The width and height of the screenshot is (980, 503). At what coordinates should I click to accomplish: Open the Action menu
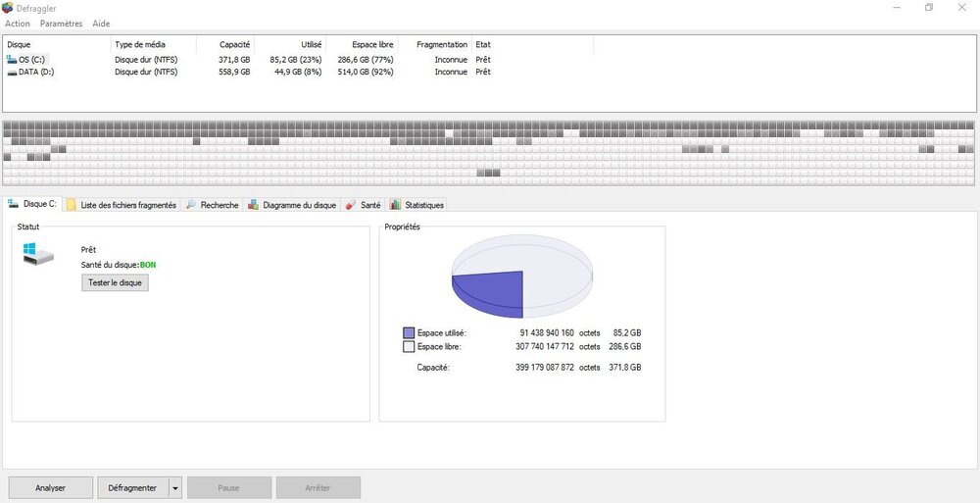[18, 24]
